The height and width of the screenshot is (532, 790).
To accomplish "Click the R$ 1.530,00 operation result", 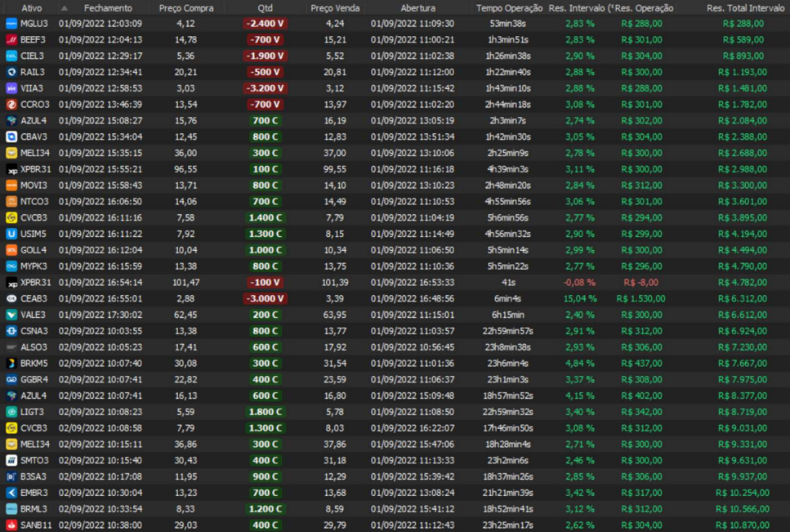I will [x=642, y=298].
